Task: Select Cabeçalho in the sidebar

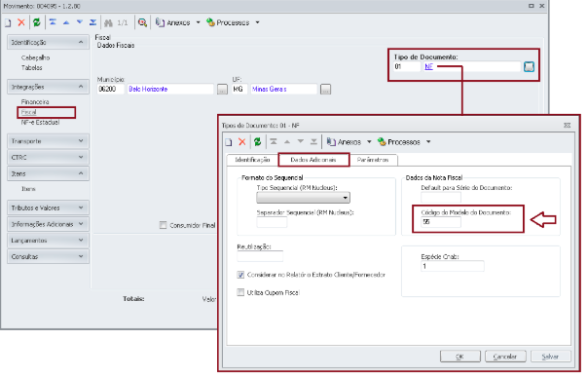Action: (35, 57)
